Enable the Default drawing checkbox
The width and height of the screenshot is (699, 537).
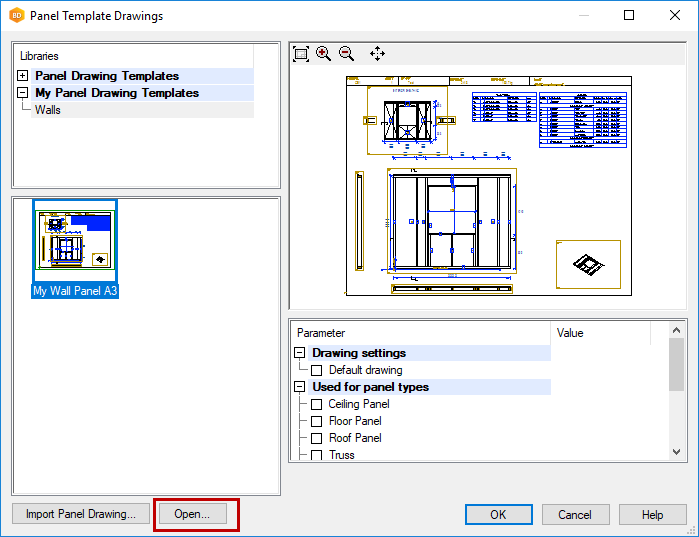point(317,370)
